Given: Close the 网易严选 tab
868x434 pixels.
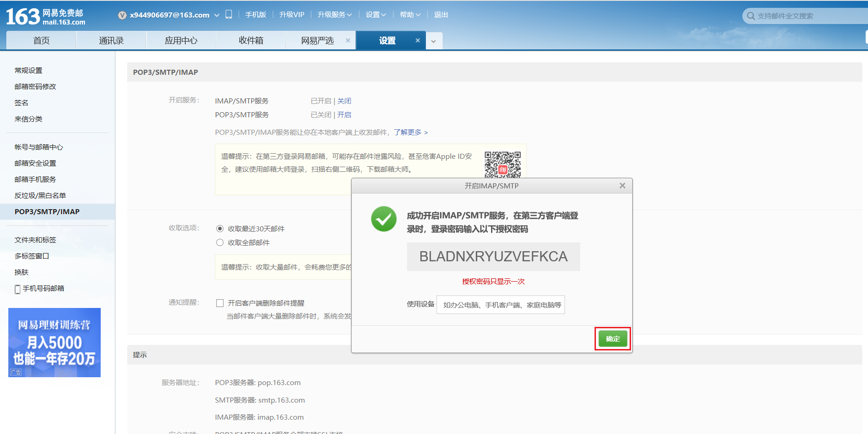Looking at the screenshot, I should click(x=348, y=41).
